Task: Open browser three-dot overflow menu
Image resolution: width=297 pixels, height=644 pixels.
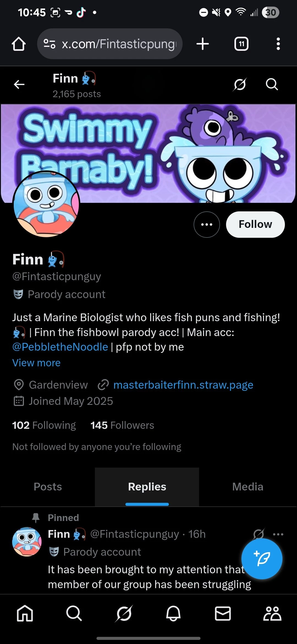Action: [x=278, y=44]
